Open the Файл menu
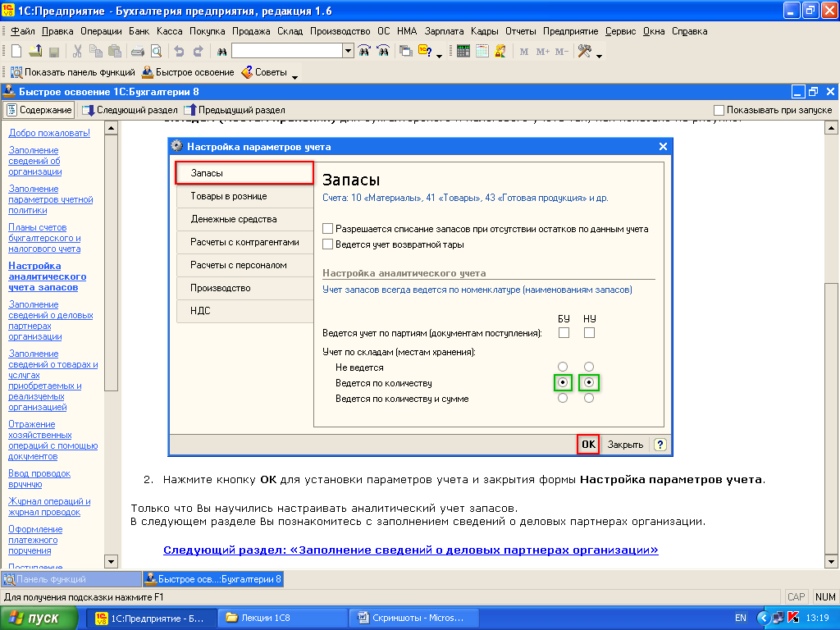 point(23,31)
